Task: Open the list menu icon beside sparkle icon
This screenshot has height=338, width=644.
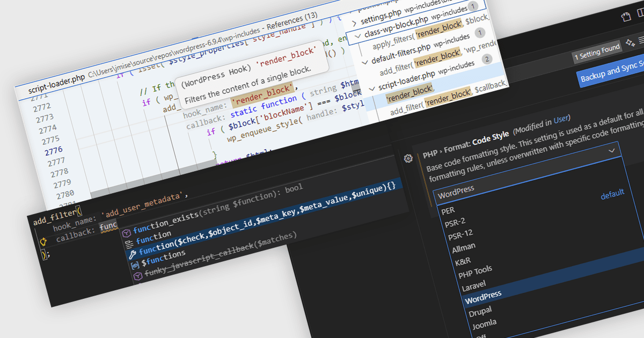Action: [x=641, y=40]
